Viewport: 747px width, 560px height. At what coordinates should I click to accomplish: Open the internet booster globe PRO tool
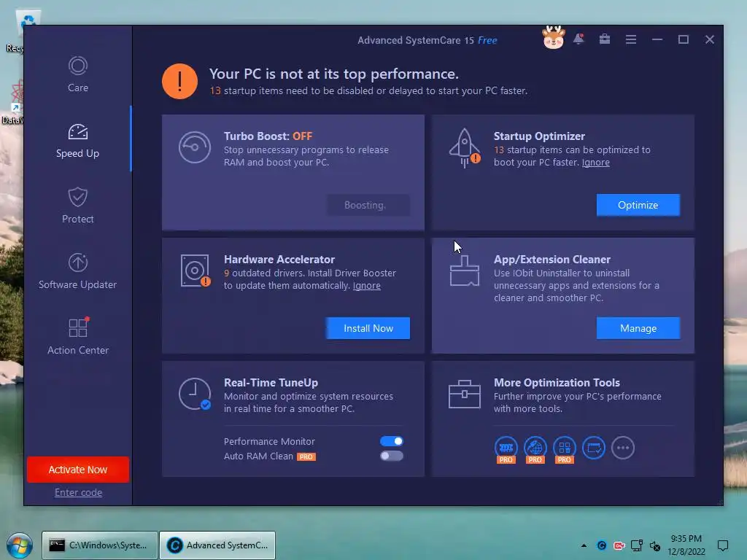535,449
